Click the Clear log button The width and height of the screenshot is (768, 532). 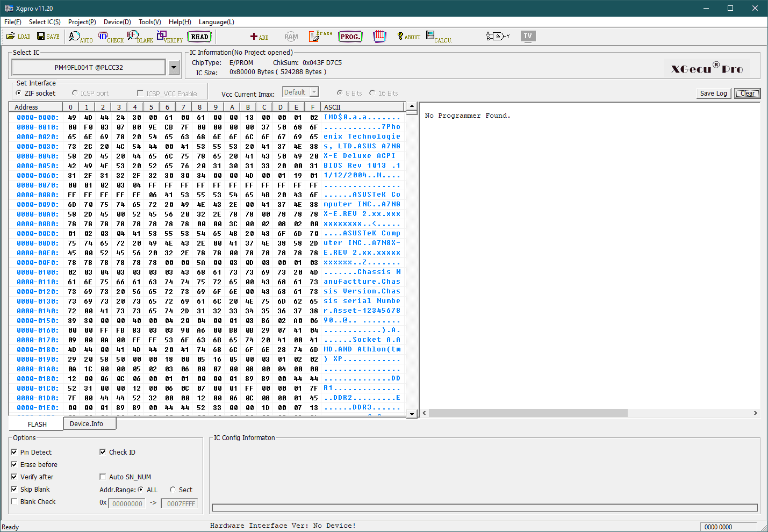747,93
